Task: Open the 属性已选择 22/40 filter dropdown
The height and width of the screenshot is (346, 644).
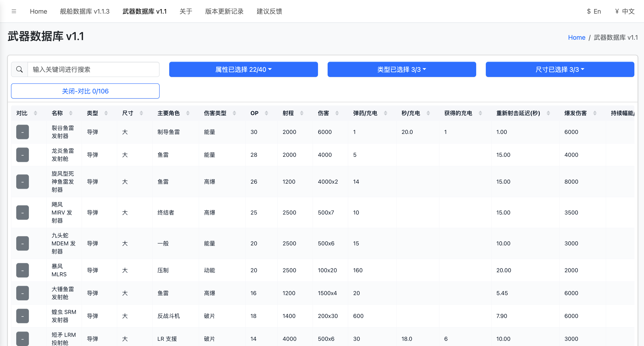Action: (243, 69)
